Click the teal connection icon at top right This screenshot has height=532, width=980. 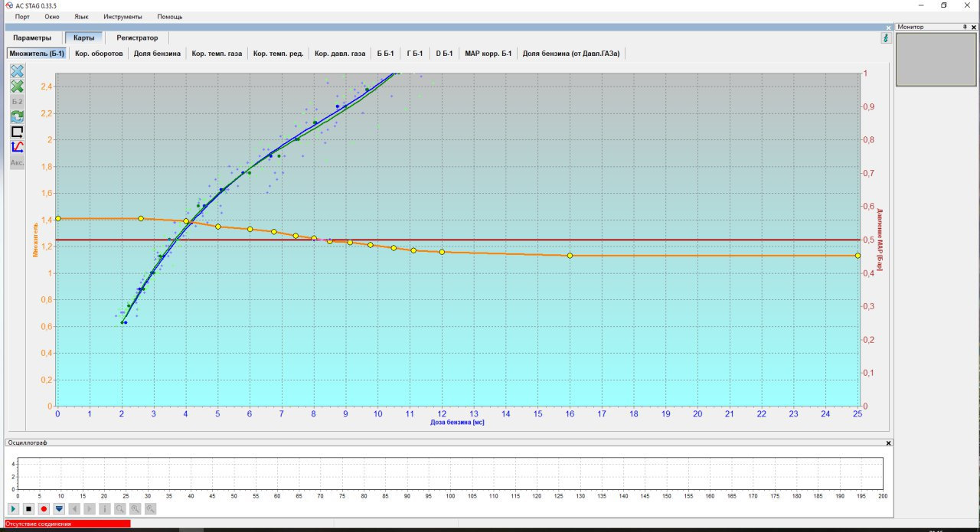point(886,38)
